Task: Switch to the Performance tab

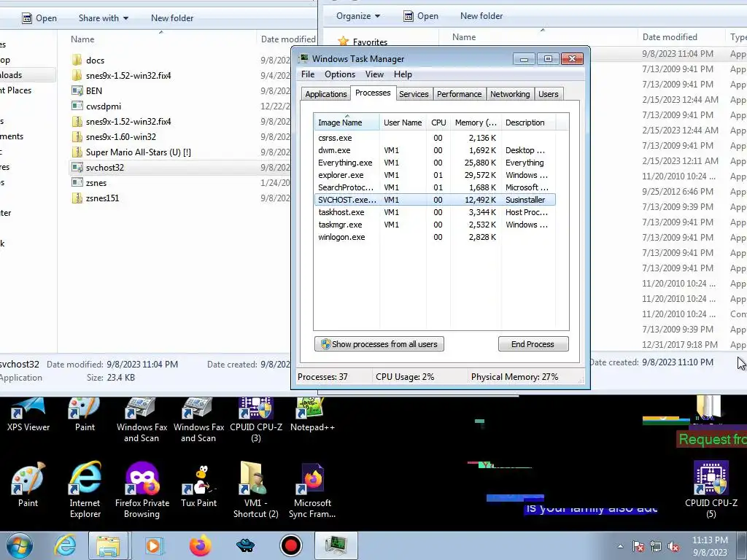Action: 460,94
